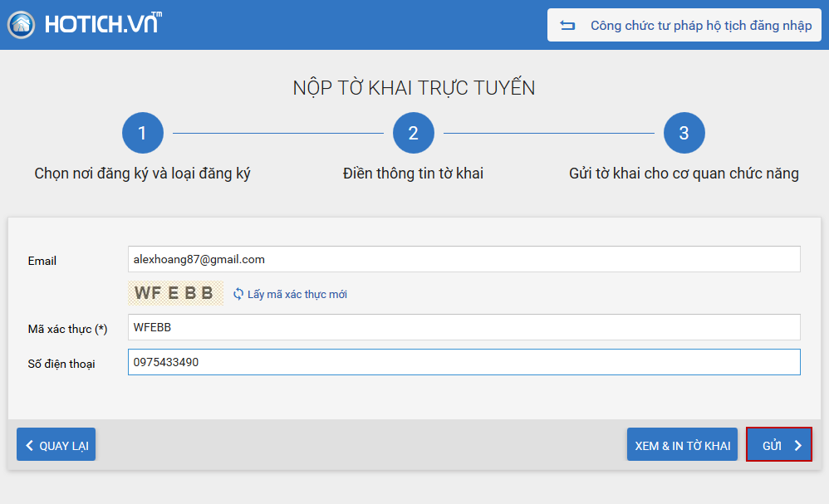829x504 pixels.
Task: Click the HOTICH.VN house logo icon
Action: tap(22, 24)
